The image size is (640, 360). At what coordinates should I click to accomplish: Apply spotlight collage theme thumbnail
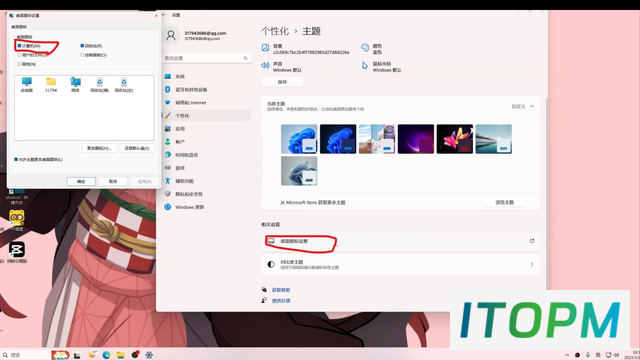pyautogui.click(x=377, y=139)
